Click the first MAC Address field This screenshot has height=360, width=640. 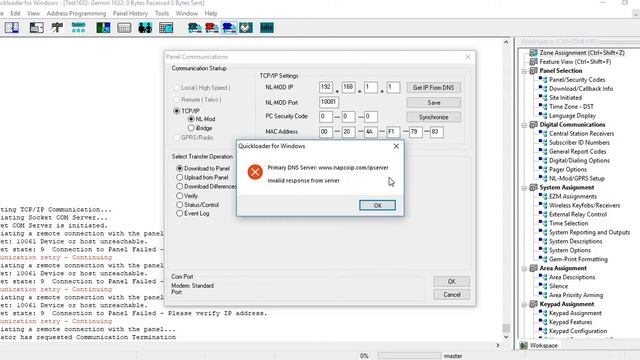[x=326, y=131]
